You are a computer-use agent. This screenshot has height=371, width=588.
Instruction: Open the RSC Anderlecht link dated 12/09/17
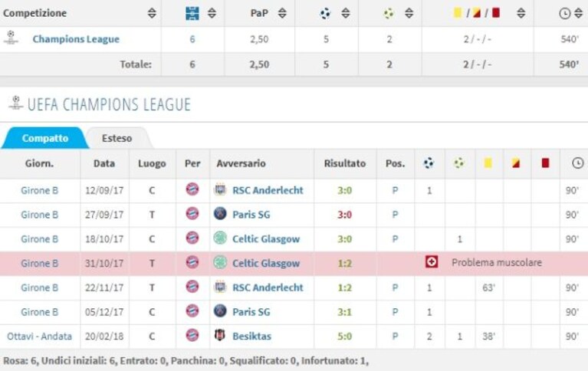(268, 190)
